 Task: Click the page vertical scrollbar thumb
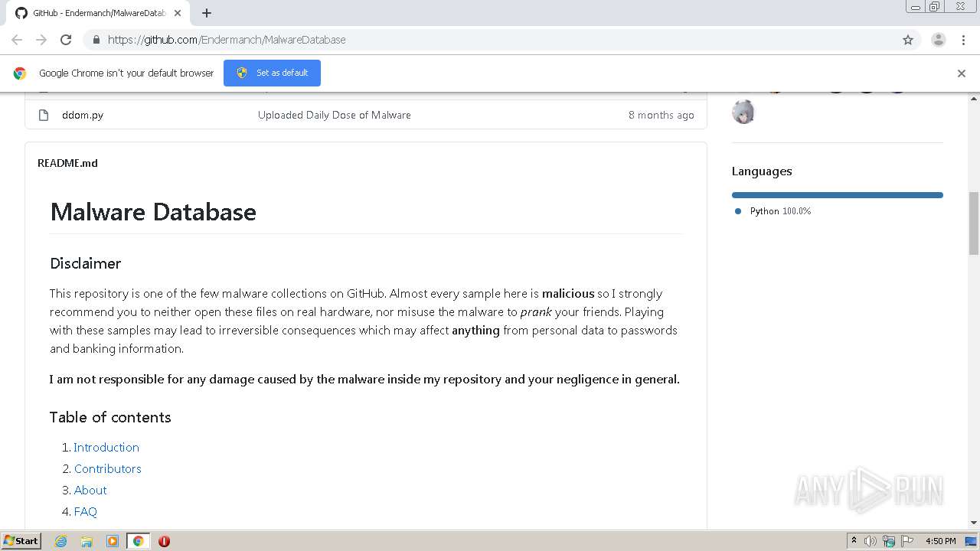click(x=974, y=223)
